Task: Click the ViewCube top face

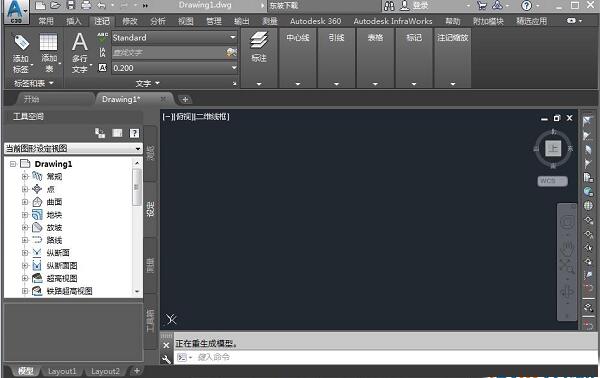Action: [x=553, y=148]
